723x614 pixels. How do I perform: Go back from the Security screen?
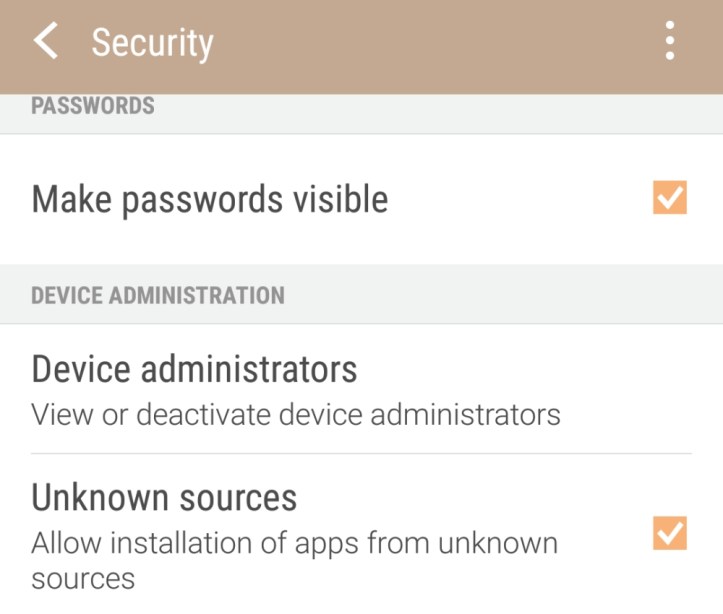coord(45,41)
